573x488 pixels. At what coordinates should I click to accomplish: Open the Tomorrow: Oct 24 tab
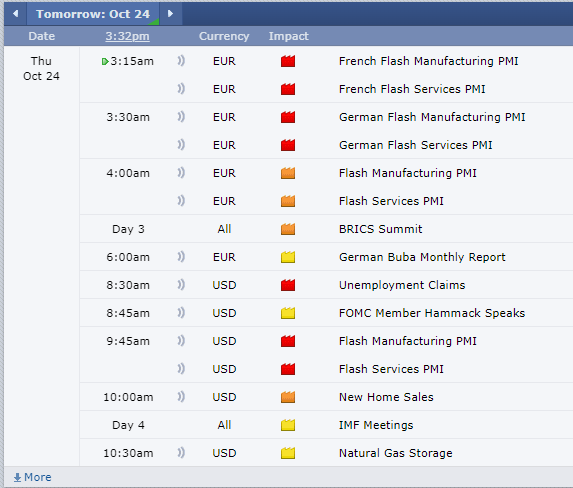[x=93, y=14]
